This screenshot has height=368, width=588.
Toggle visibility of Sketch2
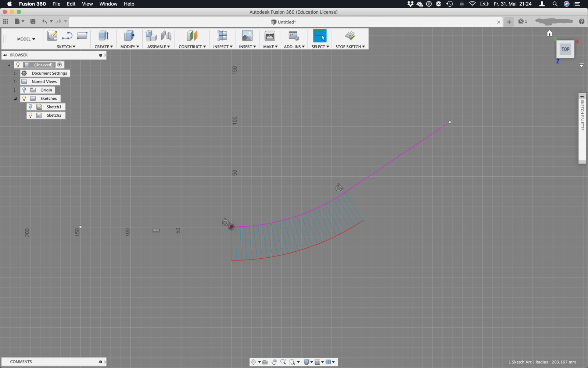point(31,115)
